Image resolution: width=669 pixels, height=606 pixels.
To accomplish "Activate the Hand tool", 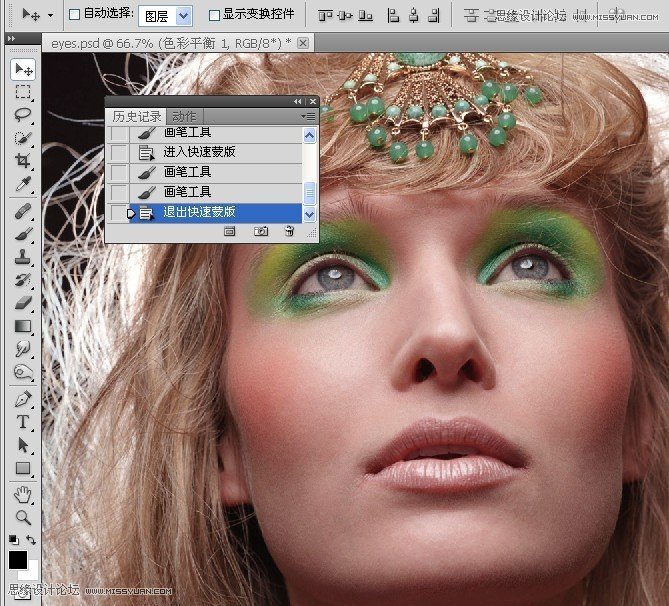I will pos(23,495).
